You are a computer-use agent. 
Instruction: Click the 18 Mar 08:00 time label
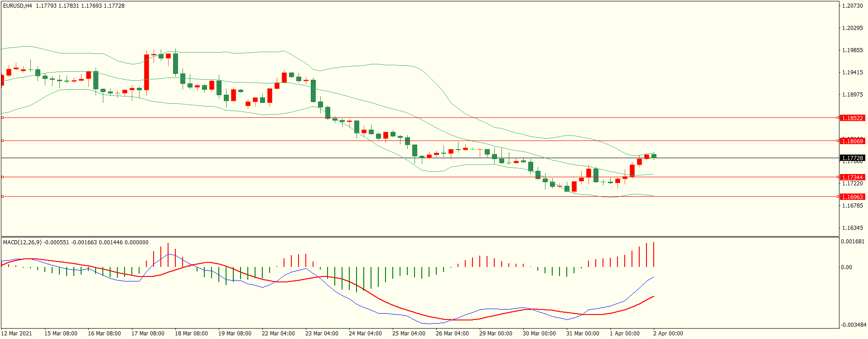pyautogui.click(x=191, y=334)
